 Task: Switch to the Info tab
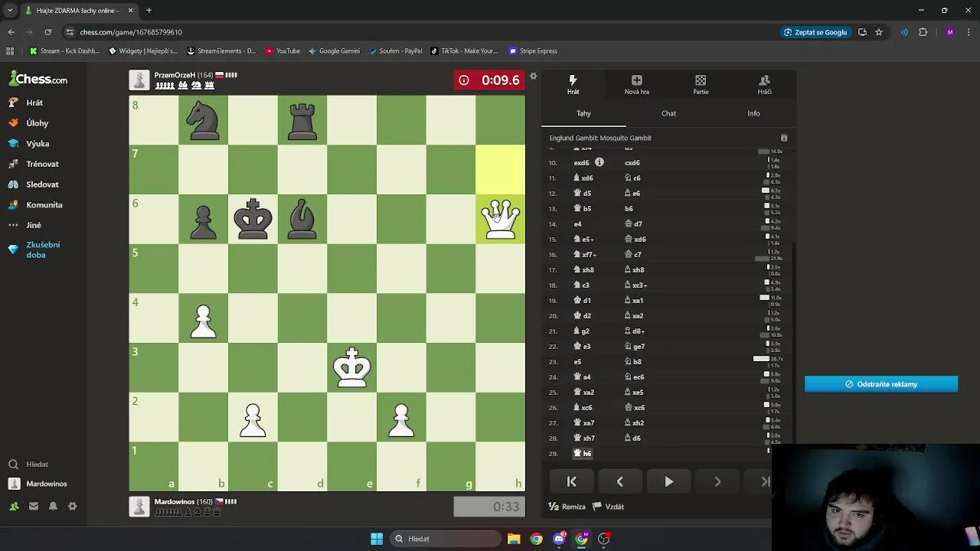pos(753,113)
